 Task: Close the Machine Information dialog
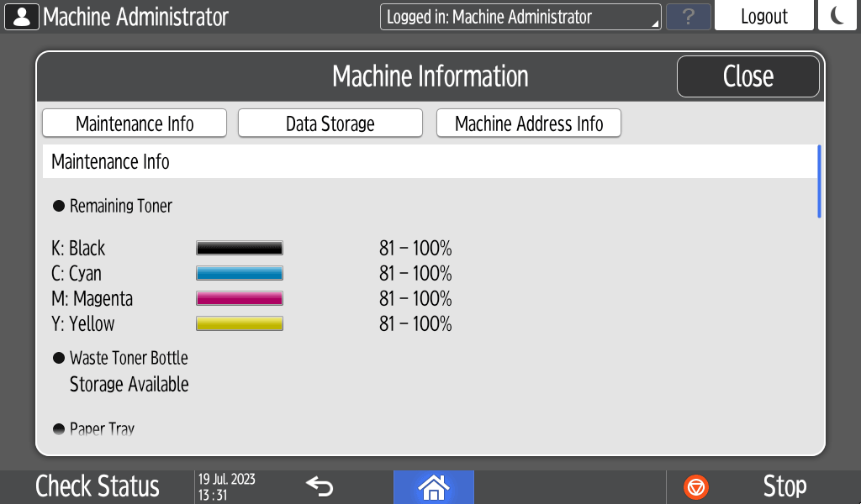[747, 76]
